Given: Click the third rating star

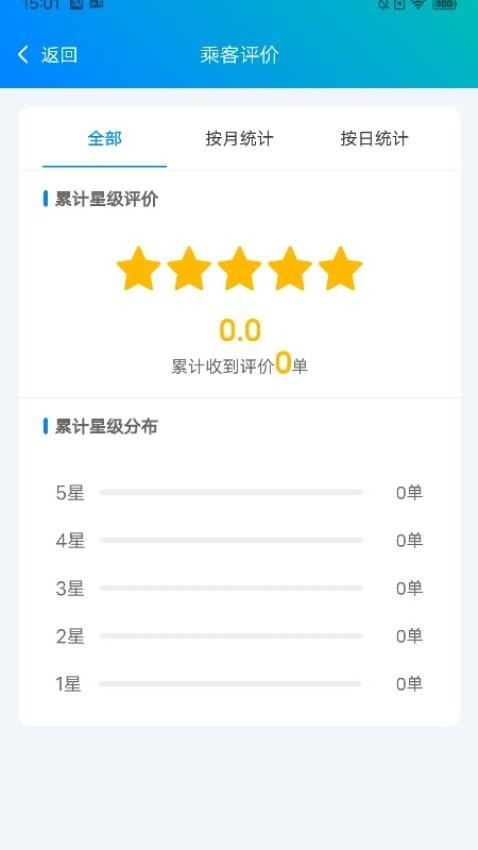Looking at the screenshot, I should pos(240,268).
